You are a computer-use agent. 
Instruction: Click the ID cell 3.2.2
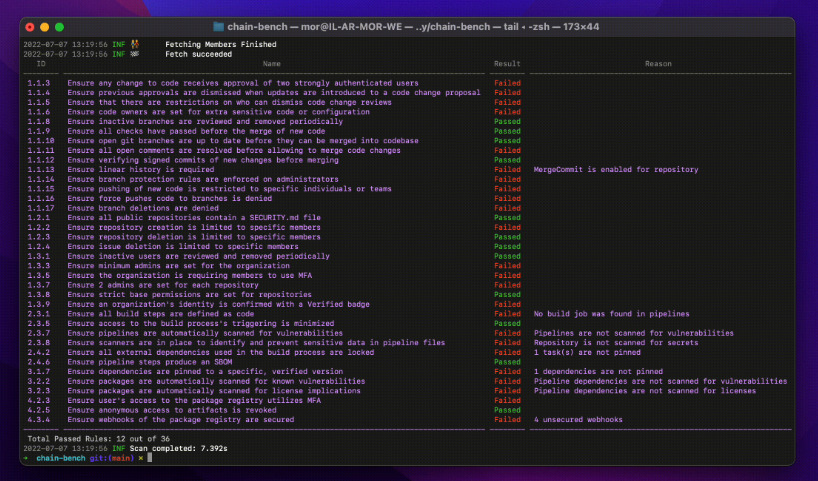[39, 381]
